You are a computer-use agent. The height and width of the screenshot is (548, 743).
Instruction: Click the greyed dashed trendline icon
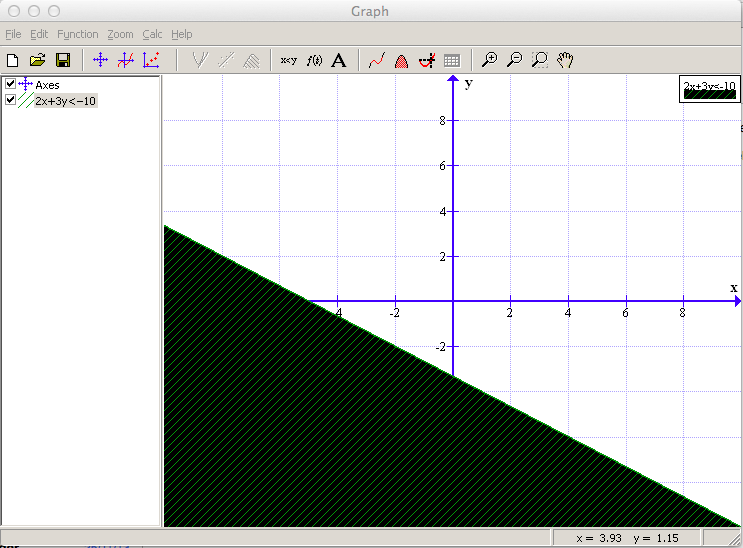(x=226, y=60)
